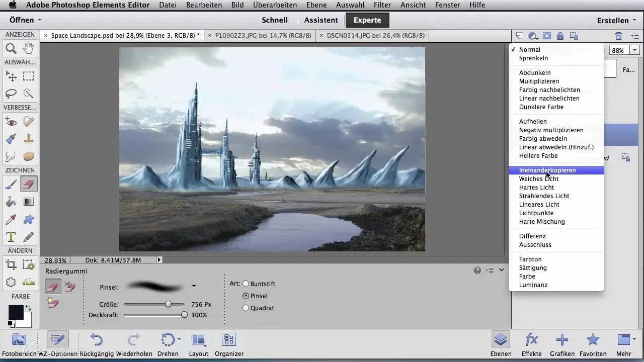
Task: Switch to the P1090223.JPG document tab
Action: click(x=263, y=36)
